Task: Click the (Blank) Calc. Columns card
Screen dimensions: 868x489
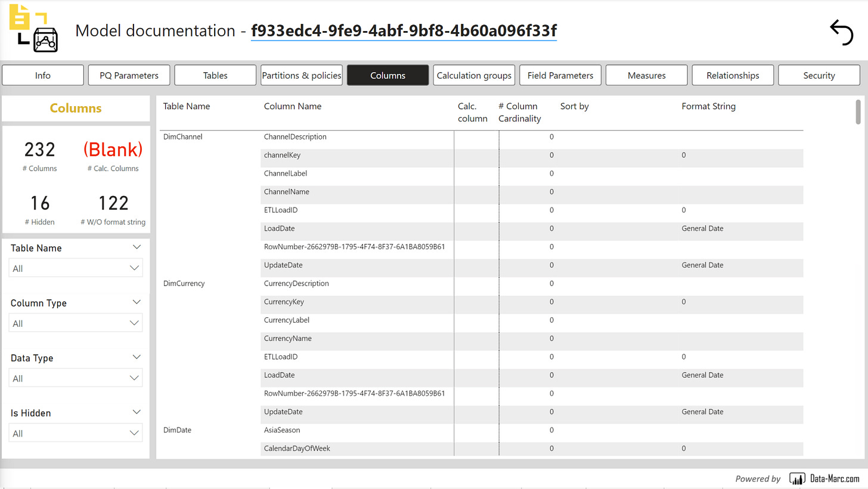Action: 113,156
